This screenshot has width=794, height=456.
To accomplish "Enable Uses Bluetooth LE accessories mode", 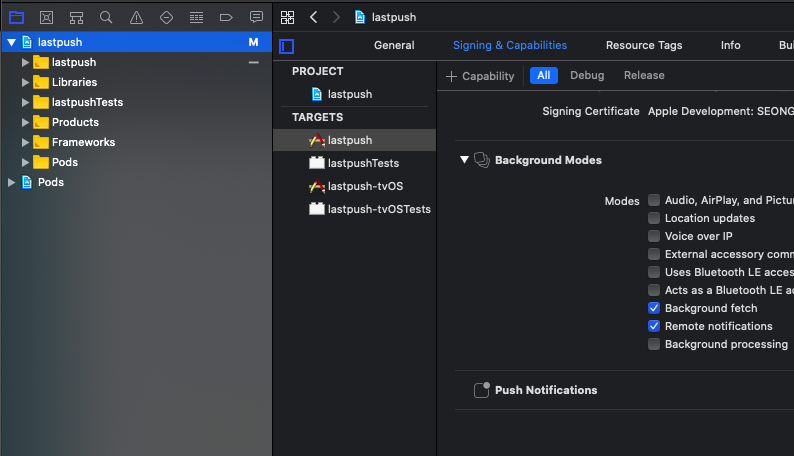I will (654, 272).
